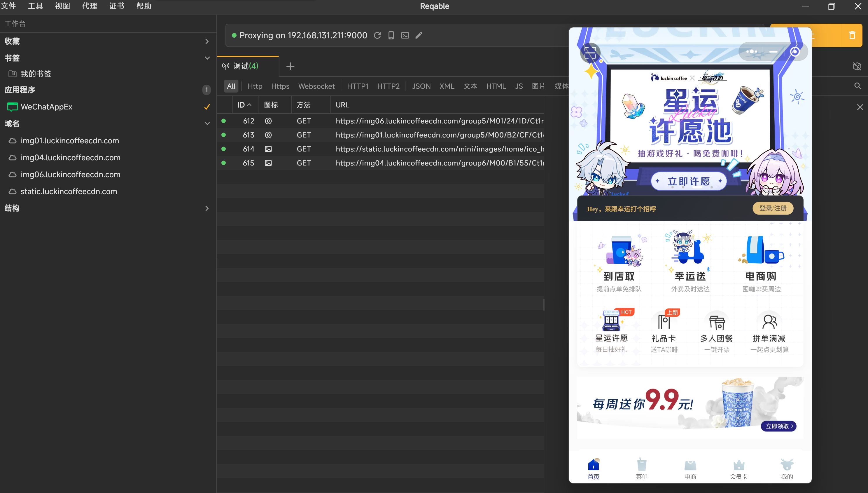Collapse the 书签 bookmarks section

tap(207, 58)
